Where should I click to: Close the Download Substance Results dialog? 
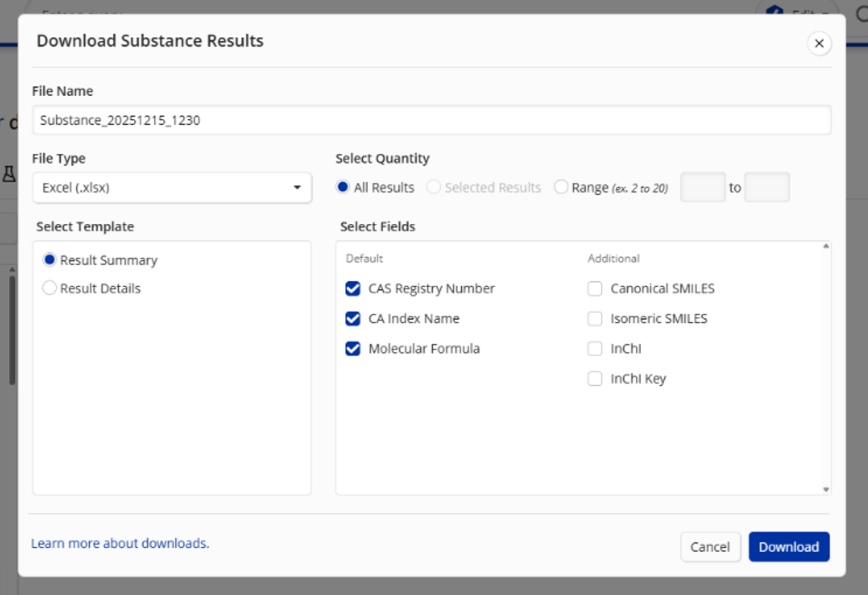pyautogui.click(x=819, y=43)
